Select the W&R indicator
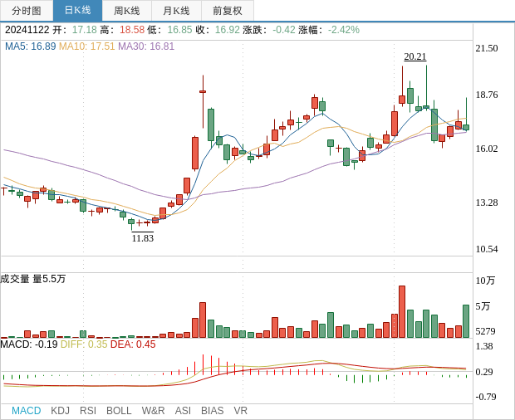Screen dimensions: 515x420 pyautogui.click(x=153, y=411)
